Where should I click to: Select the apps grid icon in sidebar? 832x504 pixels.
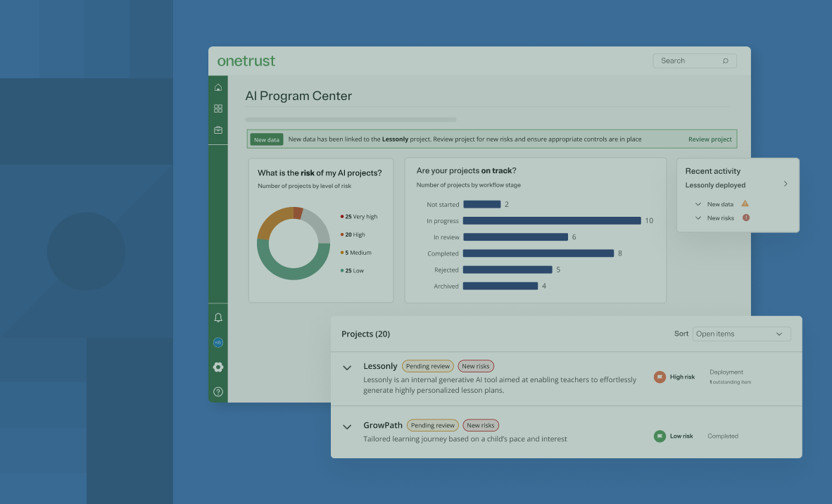(x=218, y=108)
